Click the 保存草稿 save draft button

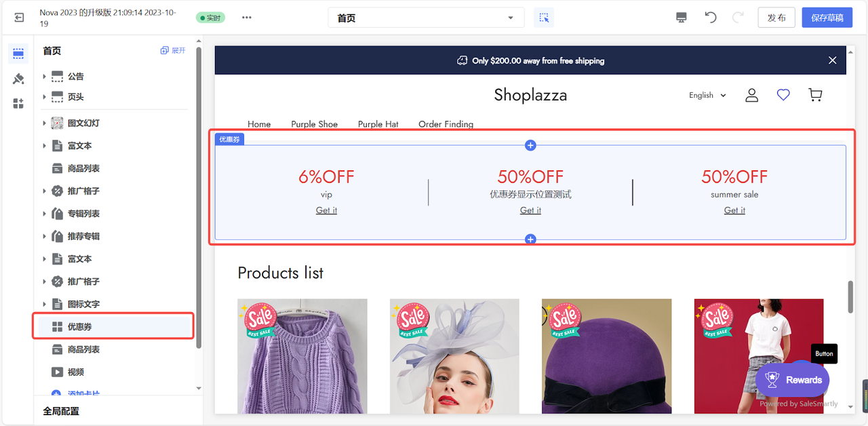coord(827,17)
